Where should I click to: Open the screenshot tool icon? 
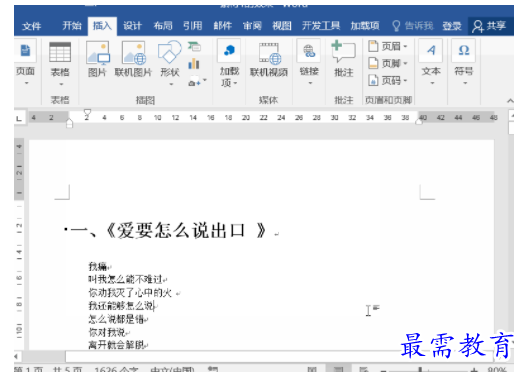195,81
